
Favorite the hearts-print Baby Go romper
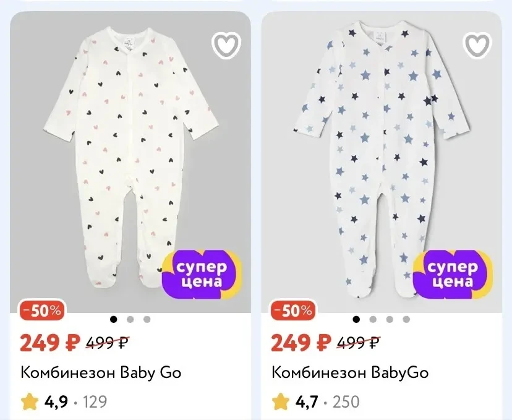226,45
